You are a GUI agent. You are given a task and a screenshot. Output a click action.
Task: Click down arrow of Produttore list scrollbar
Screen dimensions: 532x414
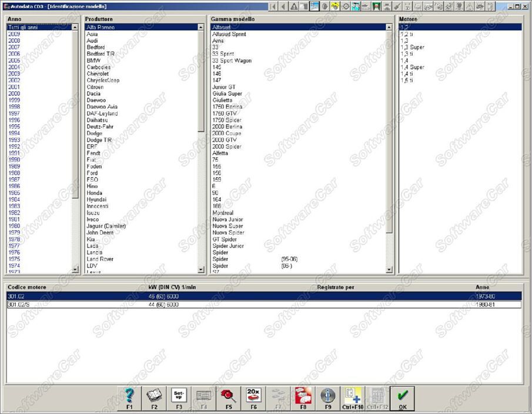click(x=201, y=270)
